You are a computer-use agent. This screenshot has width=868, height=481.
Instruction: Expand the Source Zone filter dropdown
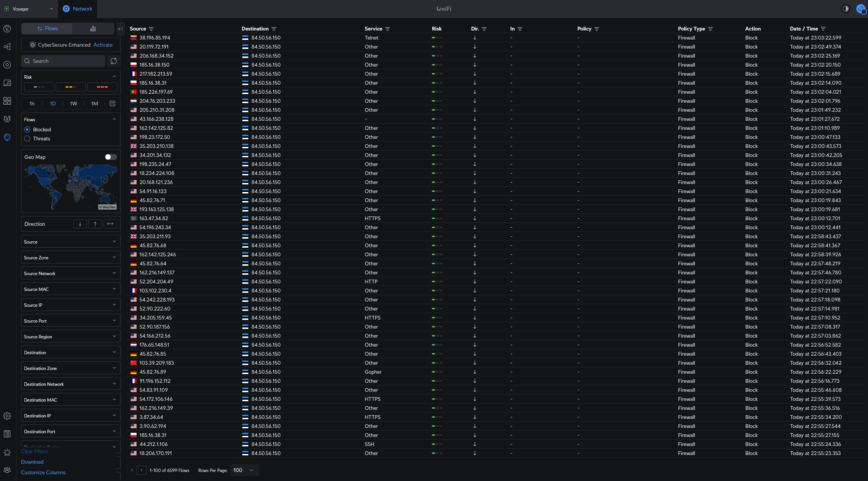(x=70, y=258)
